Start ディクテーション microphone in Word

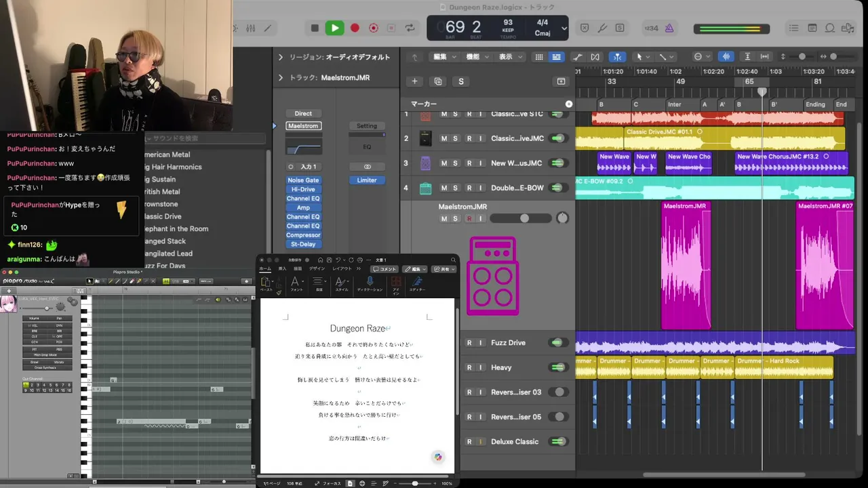pos(370,284)
